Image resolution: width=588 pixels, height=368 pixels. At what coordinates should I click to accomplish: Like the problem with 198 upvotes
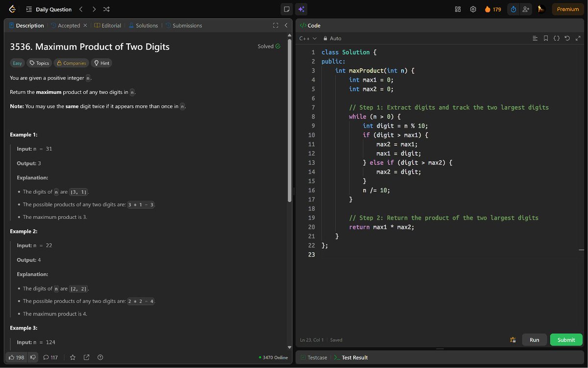16,357
